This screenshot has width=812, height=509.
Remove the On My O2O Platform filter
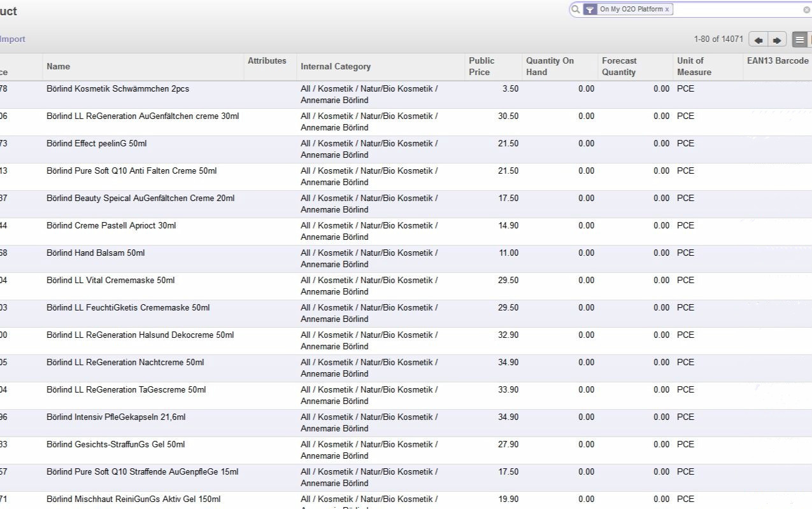[x=667, y=10]
